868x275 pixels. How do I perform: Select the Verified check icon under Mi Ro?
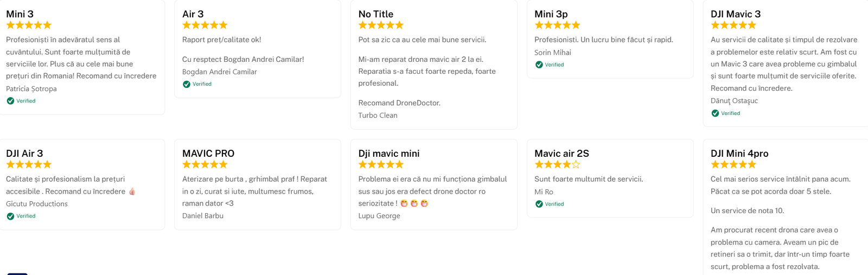[x=539, y=204]
